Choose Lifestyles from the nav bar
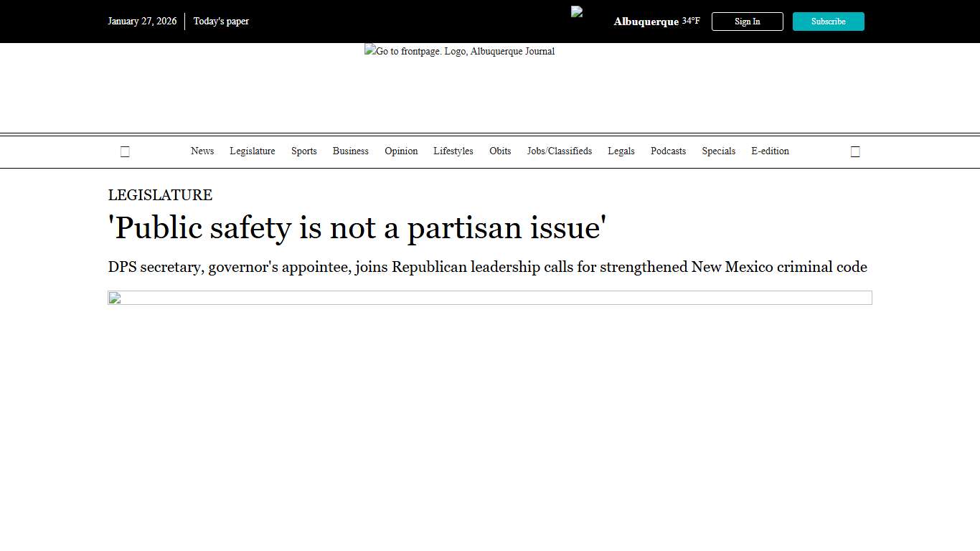The image size is (980, 551). tap(453, 151)
